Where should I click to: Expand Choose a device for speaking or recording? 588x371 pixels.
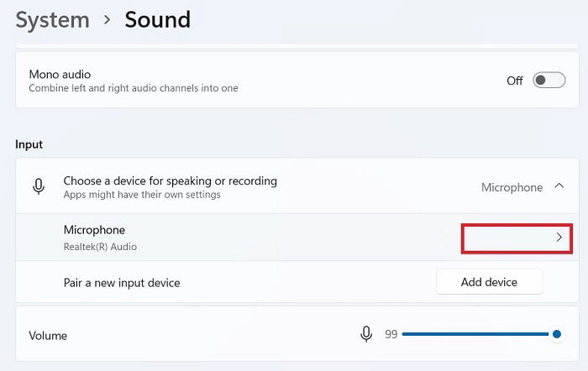click(297, 186)
